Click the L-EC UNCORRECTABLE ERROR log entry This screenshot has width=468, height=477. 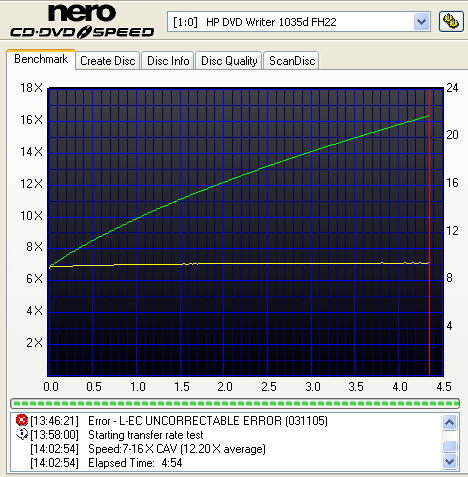click(208, 421)
